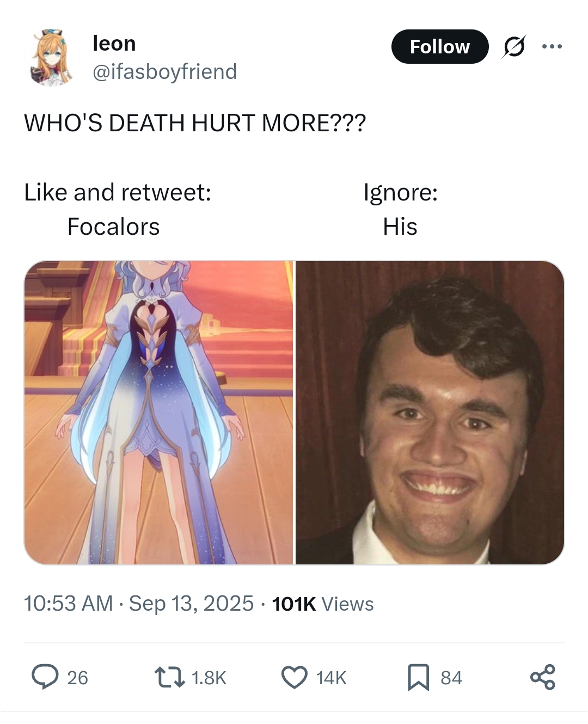The width and height of the screenshot is (588, 724).
Task: Click the Grok slashed-circle icon
Action: [514, 47]
